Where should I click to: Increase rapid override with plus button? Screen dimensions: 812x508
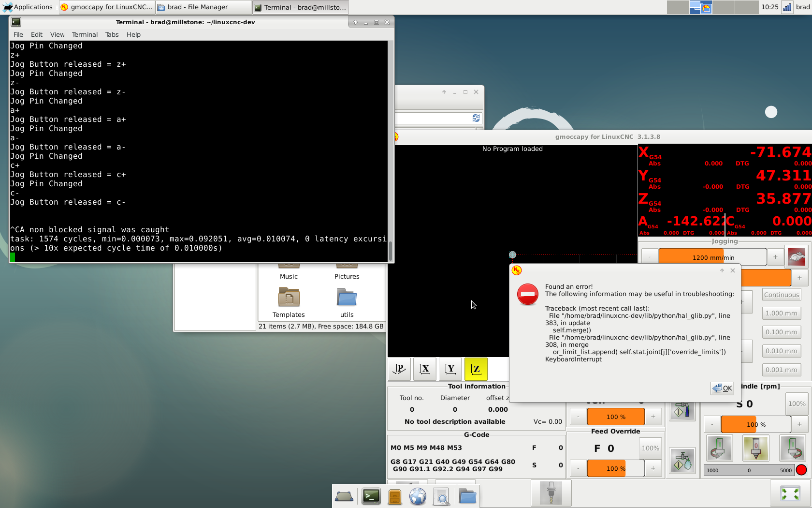(653, 417)
